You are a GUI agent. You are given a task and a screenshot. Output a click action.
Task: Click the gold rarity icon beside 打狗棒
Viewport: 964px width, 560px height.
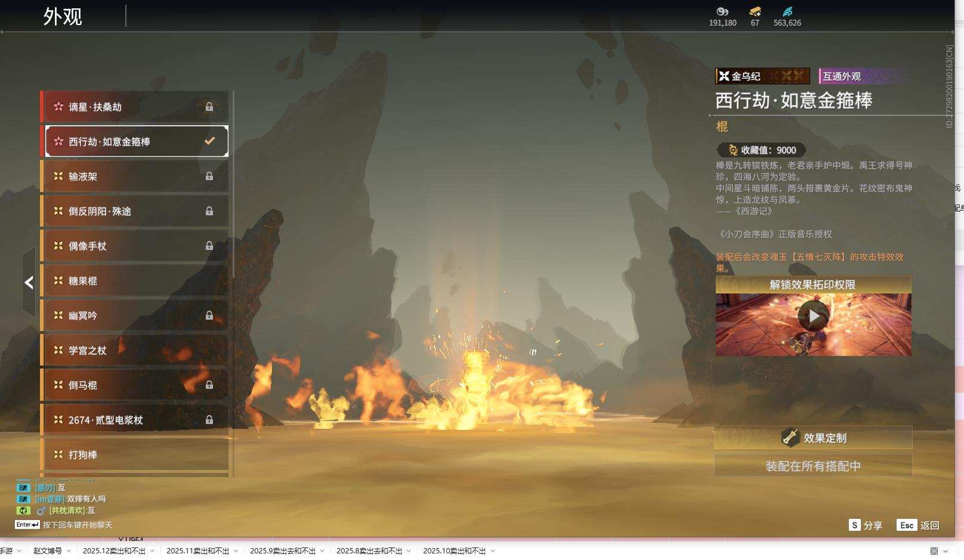point(58,454)
